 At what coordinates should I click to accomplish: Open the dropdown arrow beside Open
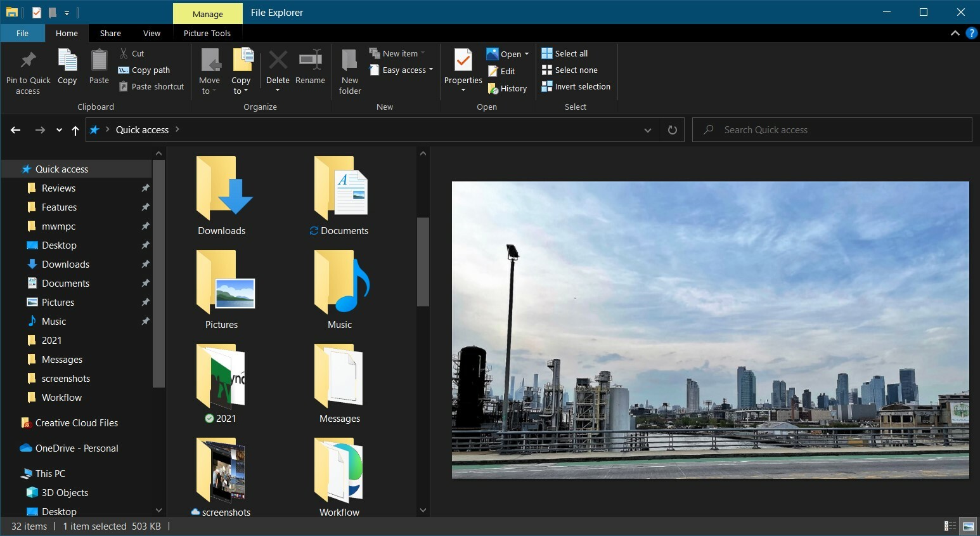527,54
